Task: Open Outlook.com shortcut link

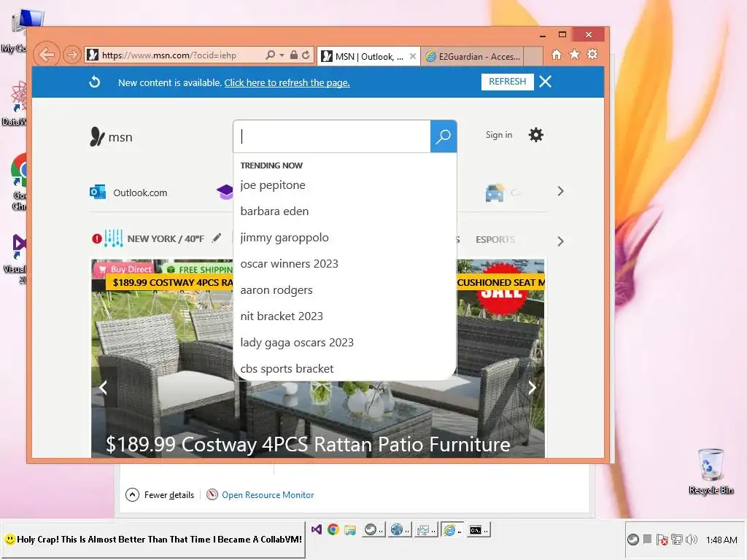Action: pos(128,192)
